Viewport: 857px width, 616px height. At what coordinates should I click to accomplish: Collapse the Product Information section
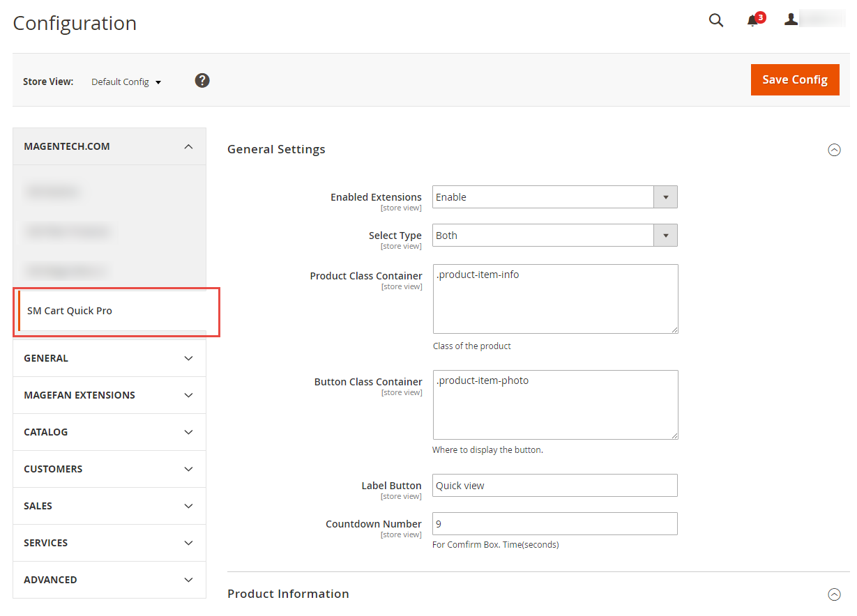pyautogui.click(x=834, y=594)
